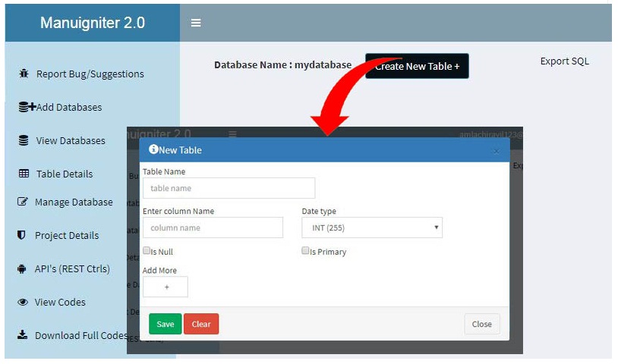Click the bug icon beside Report Bug/Suggestions
The width and height of the screenshot is (618, 364).
pyautogui.click(x=24, y=74)
